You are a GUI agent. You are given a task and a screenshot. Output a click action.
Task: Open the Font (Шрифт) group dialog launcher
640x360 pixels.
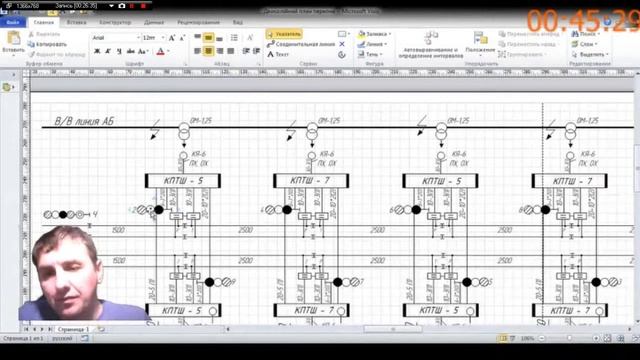pyautogui.click(x=185, y=64)
